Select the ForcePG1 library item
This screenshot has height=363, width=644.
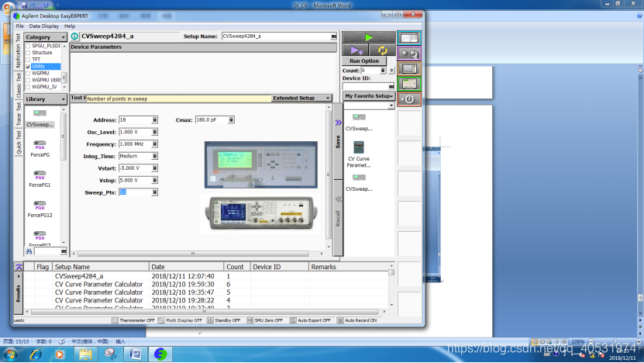40,179
